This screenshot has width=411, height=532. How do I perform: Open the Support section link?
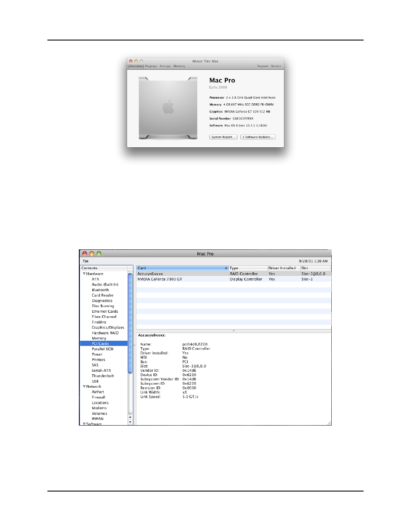pos(263,66)
